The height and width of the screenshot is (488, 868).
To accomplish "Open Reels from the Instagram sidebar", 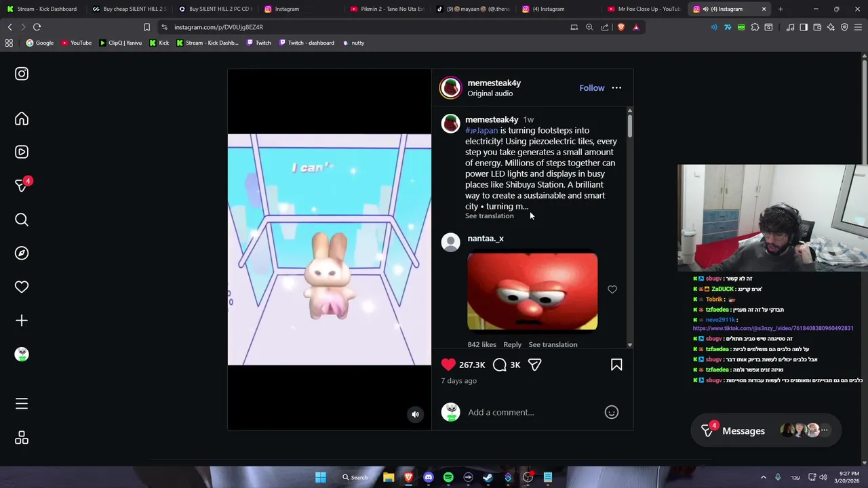I will coord(22,152).
